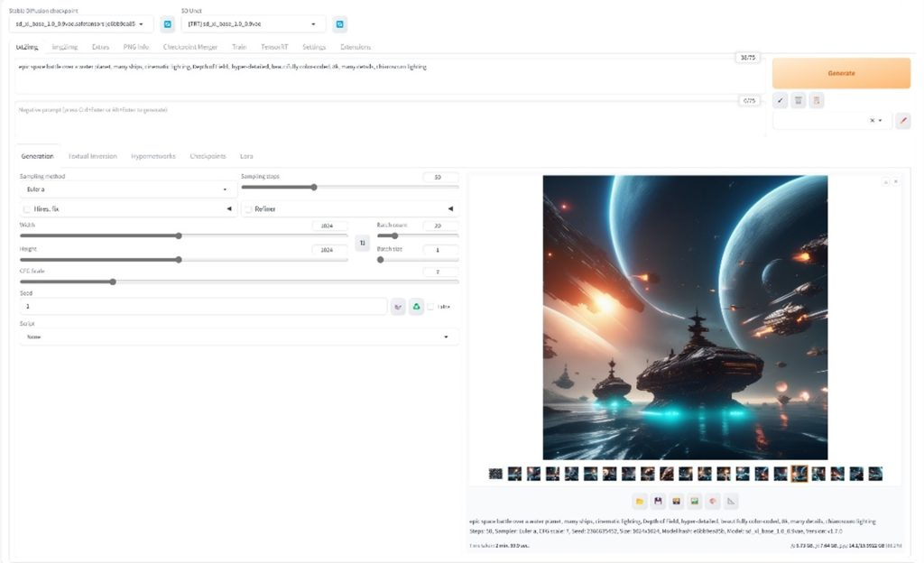This screenshot has width=924, height=563.
Task: Save a zip archive of the images
Action: click(676, 501)
